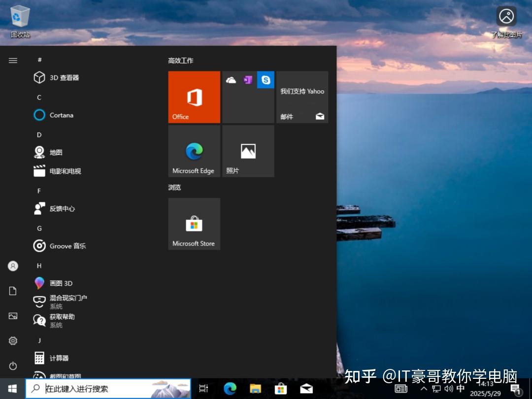532x399 pixels.
Task: Open 画图 3D from the Start menu
Action: click(x=60, y=283)
